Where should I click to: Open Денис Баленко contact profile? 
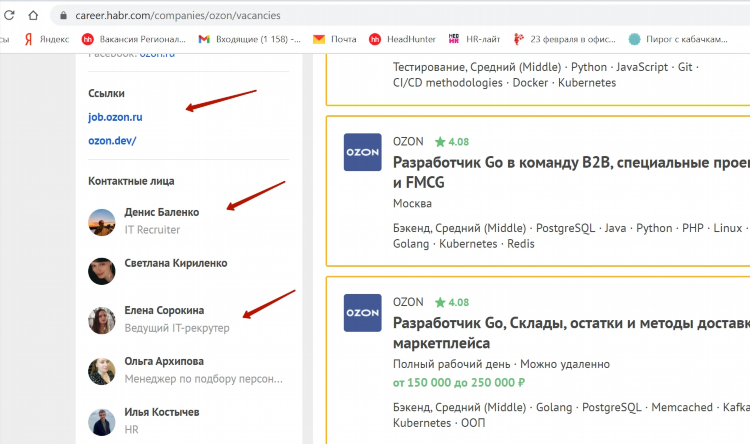click(x=162, y=212)
